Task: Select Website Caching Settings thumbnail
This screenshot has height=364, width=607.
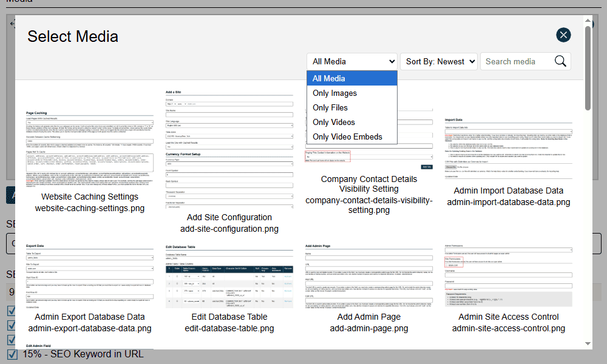Action: pos(89,149)
